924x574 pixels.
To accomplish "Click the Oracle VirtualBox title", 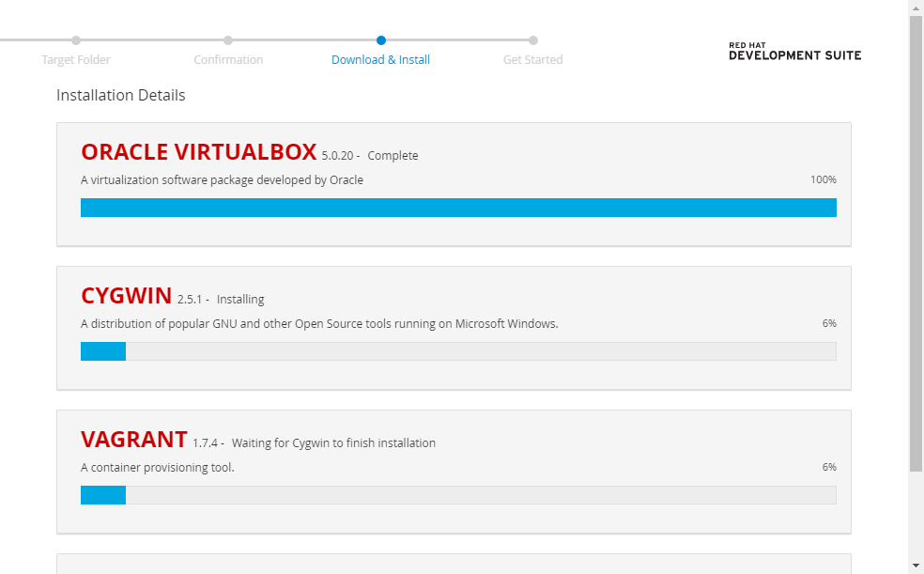I will coord(198,152).
